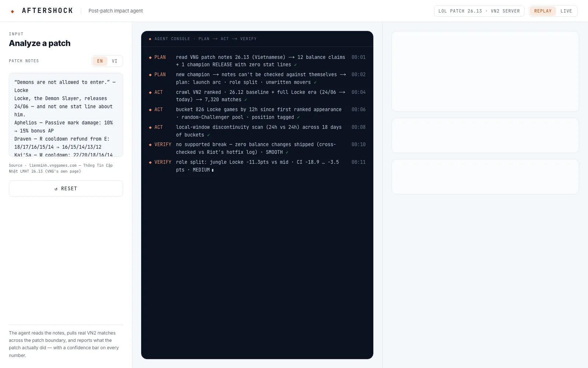Click log line 'new champion → notes can't be checked'

(x=261, y=78)
